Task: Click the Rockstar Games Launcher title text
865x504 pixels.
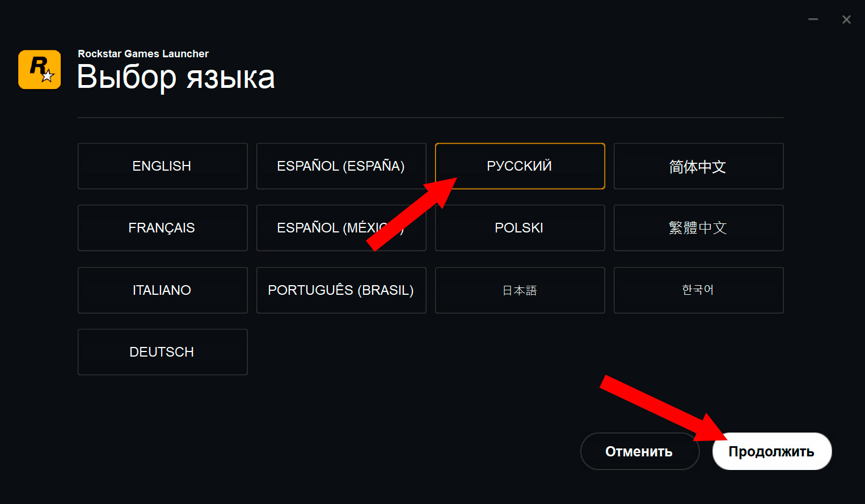Action: click(x=143, y=54)
